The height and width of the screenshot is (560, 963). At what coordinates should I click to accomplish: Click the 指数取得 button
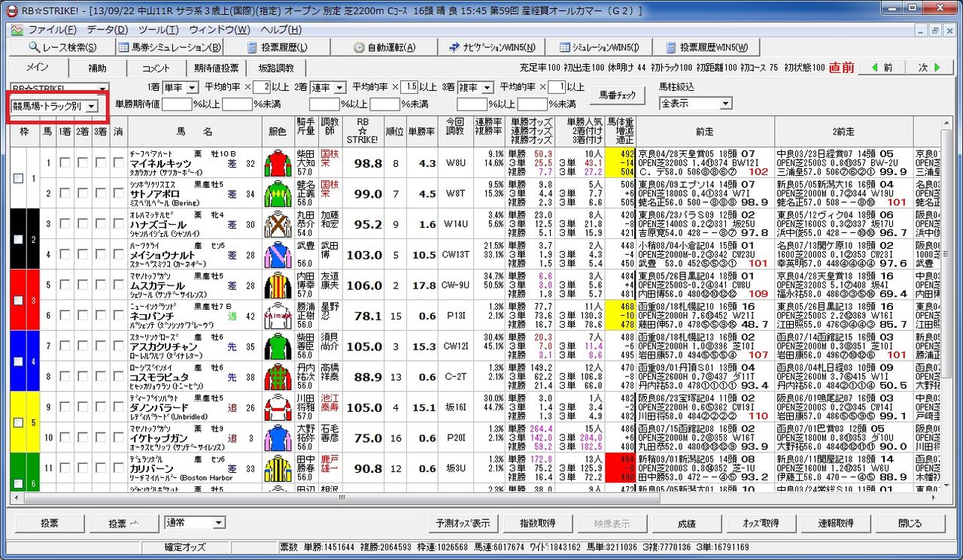(x=538, y=523)
